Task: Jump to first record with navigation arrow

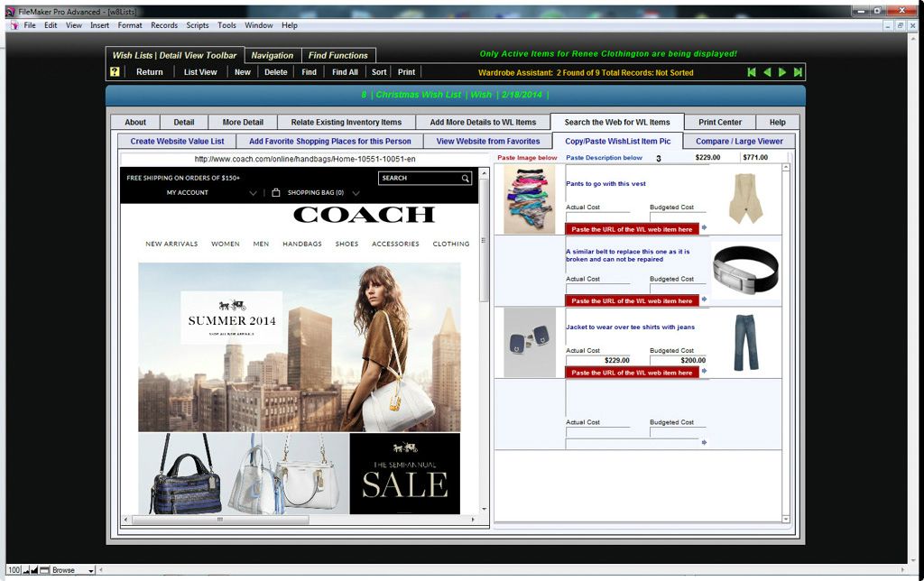Action: click(752, 72)
